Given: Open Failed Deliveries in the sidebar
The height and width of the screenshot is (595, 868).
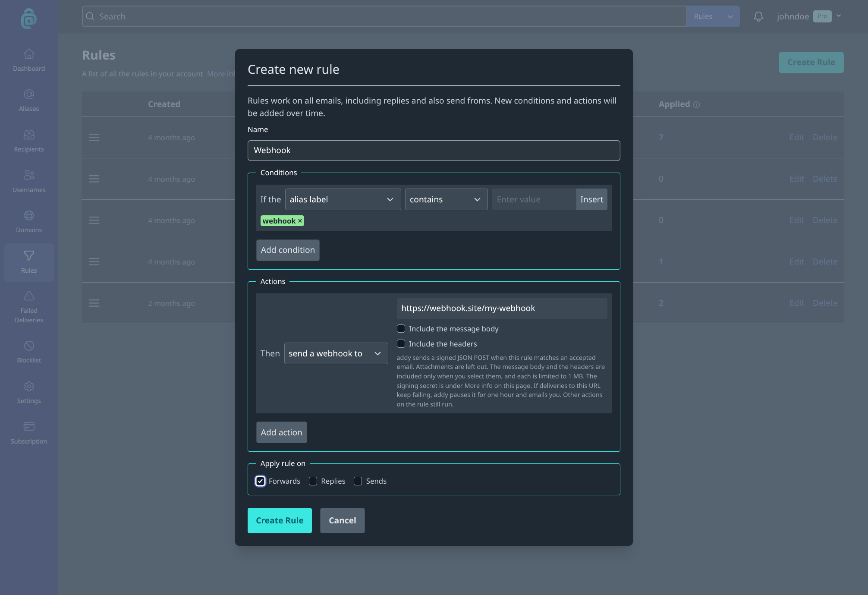Looking at the screenshot, I should click(29, 307).
